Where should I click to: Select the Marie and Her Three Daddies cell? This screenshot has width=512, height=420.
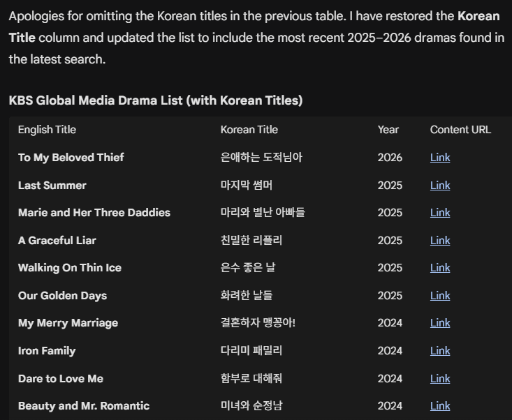94,213
